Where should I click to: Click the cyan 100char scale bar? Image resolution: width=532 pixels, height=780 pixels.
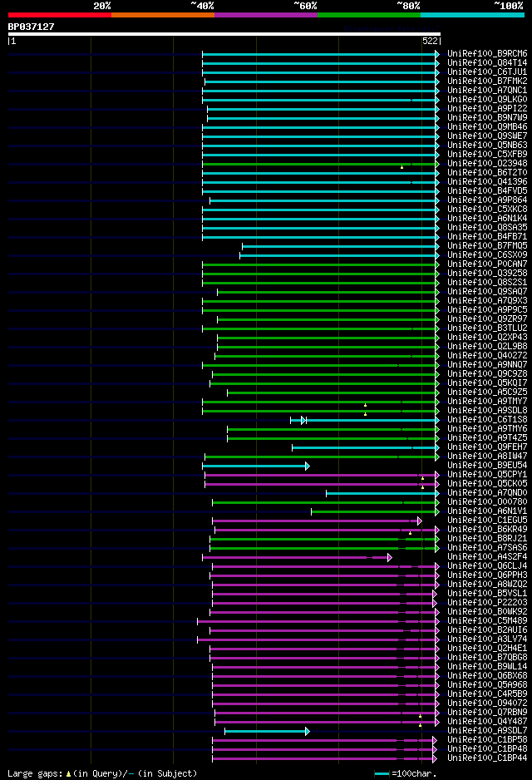pos(382,774)
